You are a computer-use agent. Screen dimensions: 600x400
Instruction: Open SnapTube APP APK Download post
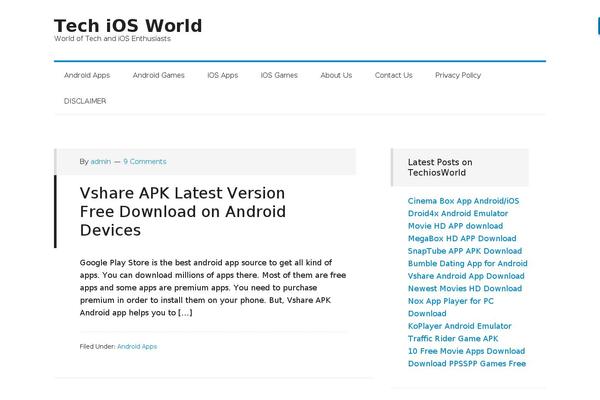click(465, 251)
